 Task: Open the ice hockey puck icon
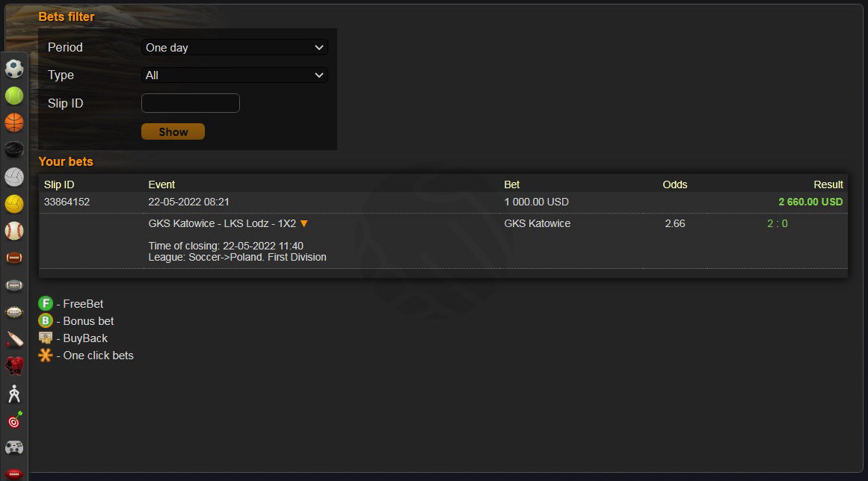pos(14,149)
